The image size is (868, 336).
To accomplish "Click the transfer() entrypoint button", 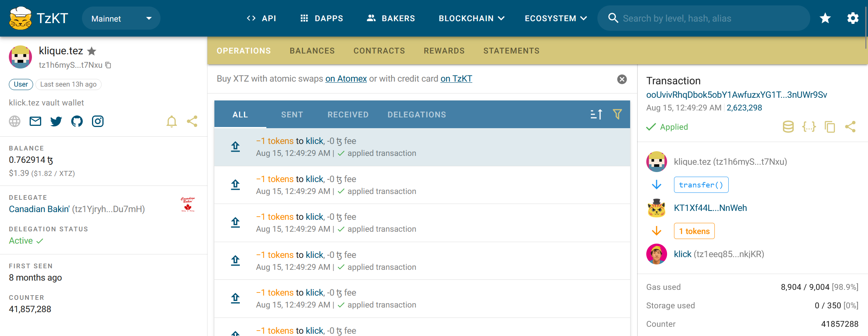I will pos(701,185).
